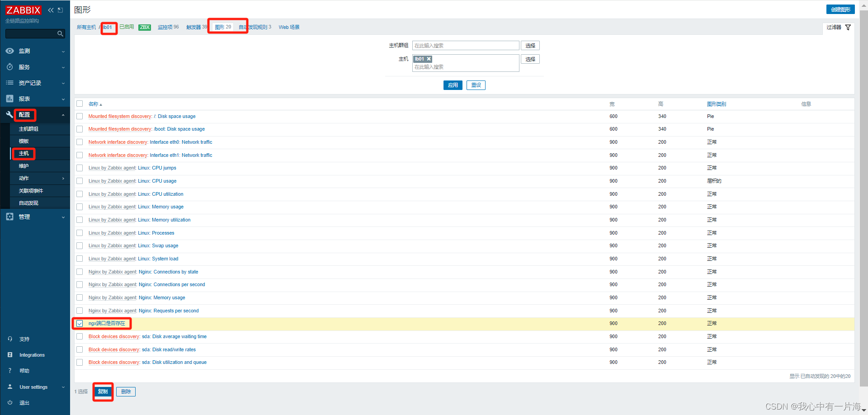
Task: Click the User settings person icon
Action: point(10,387)
